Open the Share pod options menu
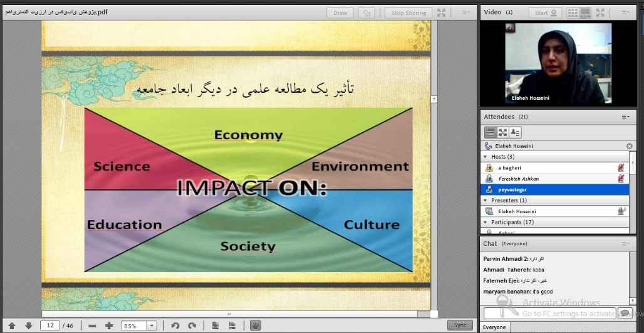 [x=466, y=13]
